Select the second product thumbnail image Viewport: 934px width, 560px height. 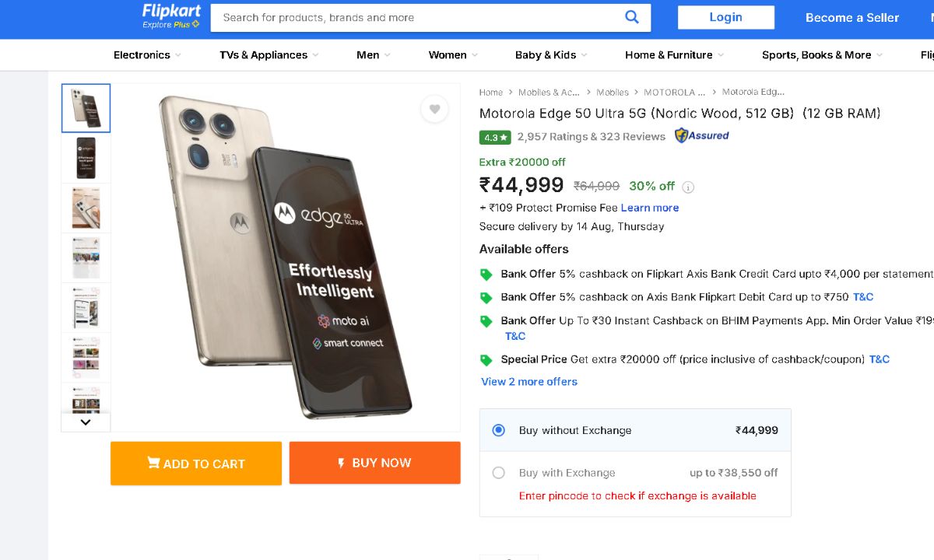coord(86,158)
